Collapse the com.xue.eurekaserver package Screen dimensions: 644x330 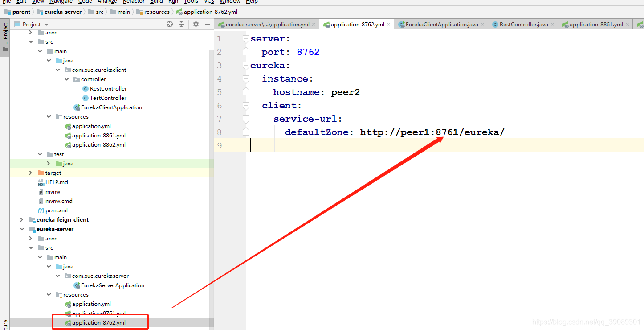click(58, 276)
